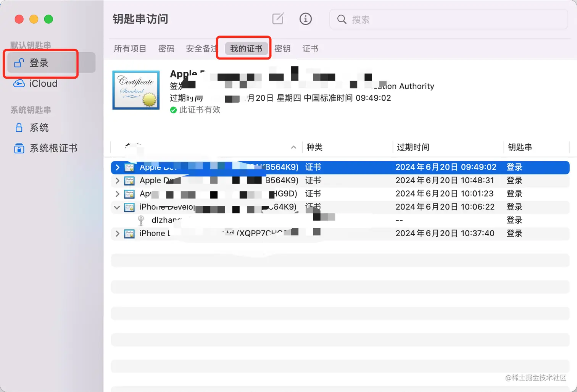Click the green valid-certificate checkmark icon
This screenshot has width=577, height=392.
tap(173, 110)
